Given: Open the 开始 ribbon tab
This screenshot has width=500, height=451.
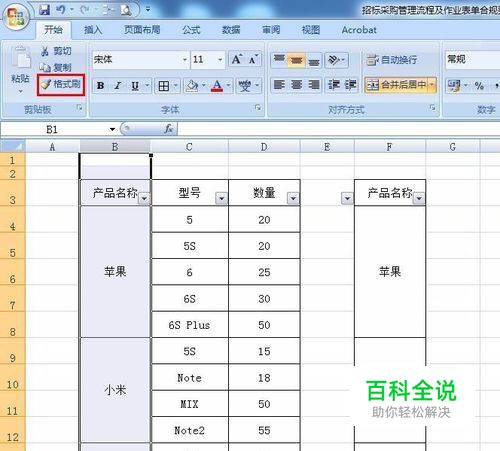Looking at the screenshot, I should pyautogui.click(x=53, y=30).
